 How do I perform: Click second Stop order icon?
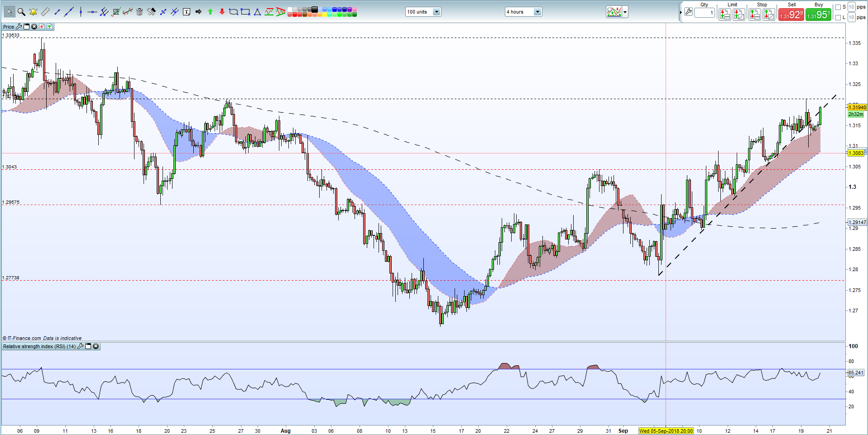pos(769,14)
